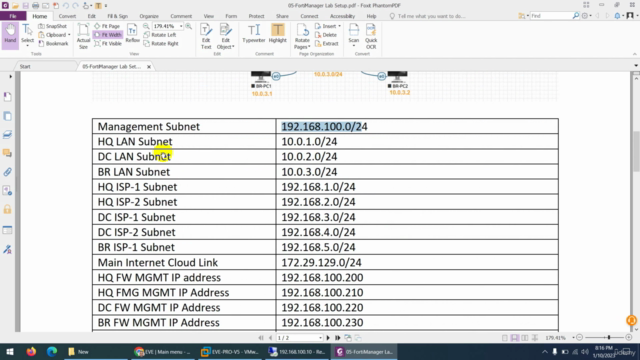Open the SnapShot tool
Image resolution: width=640 pixels, height=360 pixels.
[x=53, y=26]
